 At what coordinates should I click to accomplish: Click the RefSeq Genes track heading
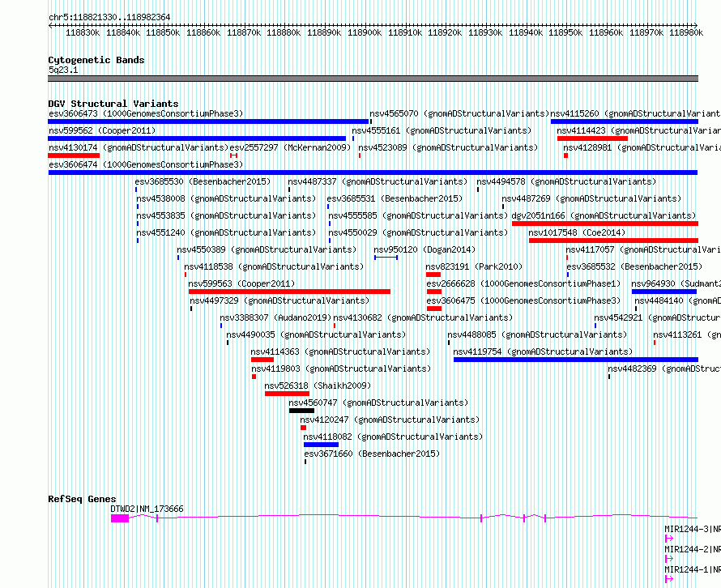pos(82,499)
